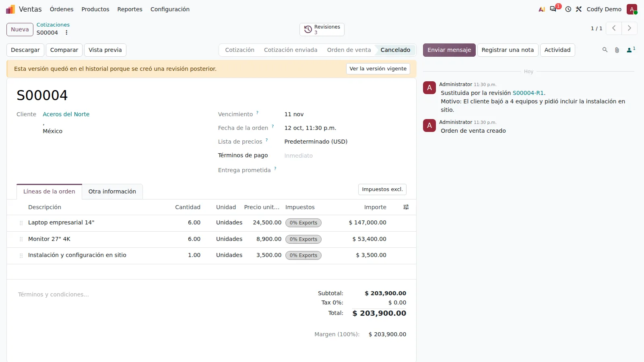Go to the next record arrow
The width and height of the screenshot is (644, 362).
click(630, 28)
